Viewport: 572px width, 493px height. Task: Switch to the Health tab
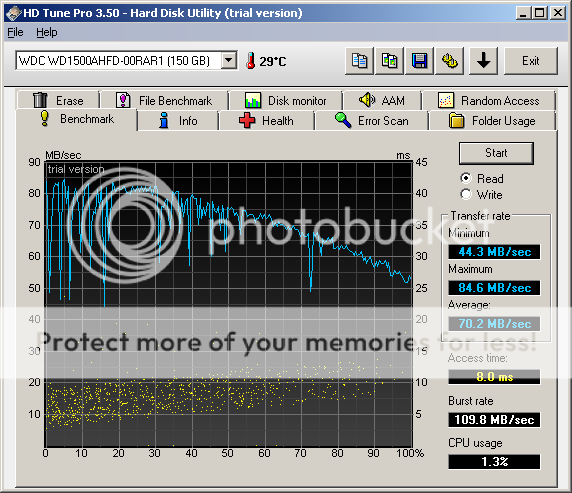pyautogui.click(x=267, y=121)
